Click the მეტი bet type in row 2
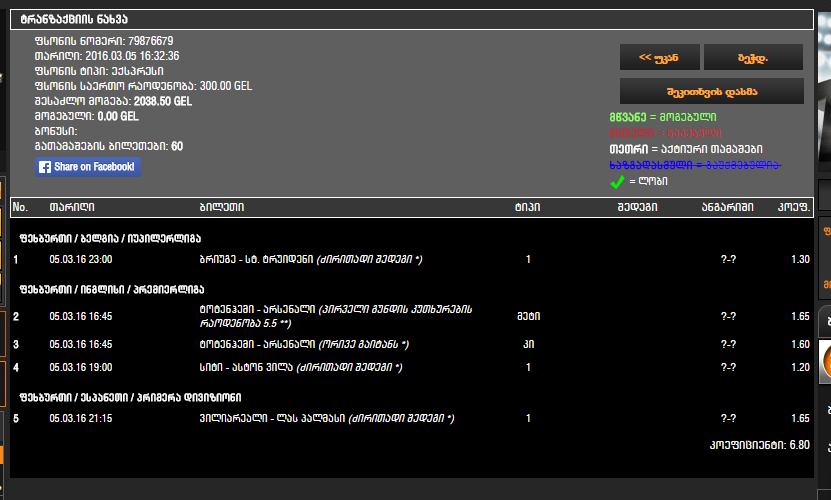Viewport: 831px width, 500px height. [528, 317]
